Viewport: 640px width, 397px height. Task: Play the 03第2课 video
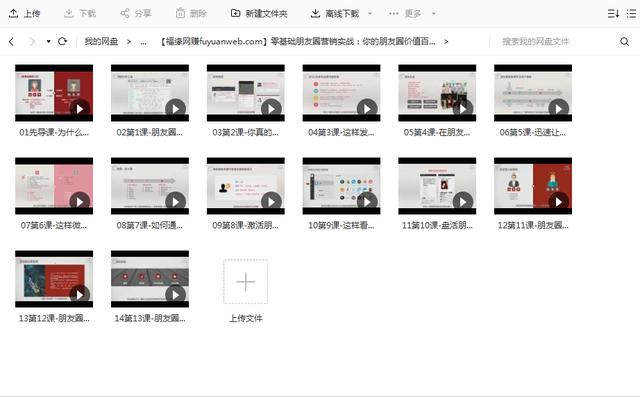[271, 109]
